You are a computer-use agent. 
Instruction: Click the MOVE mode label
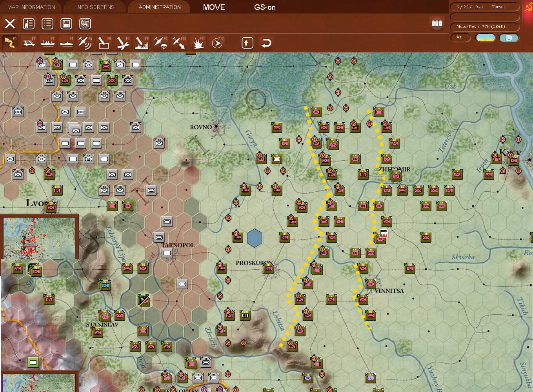click(x=214, y=7)
